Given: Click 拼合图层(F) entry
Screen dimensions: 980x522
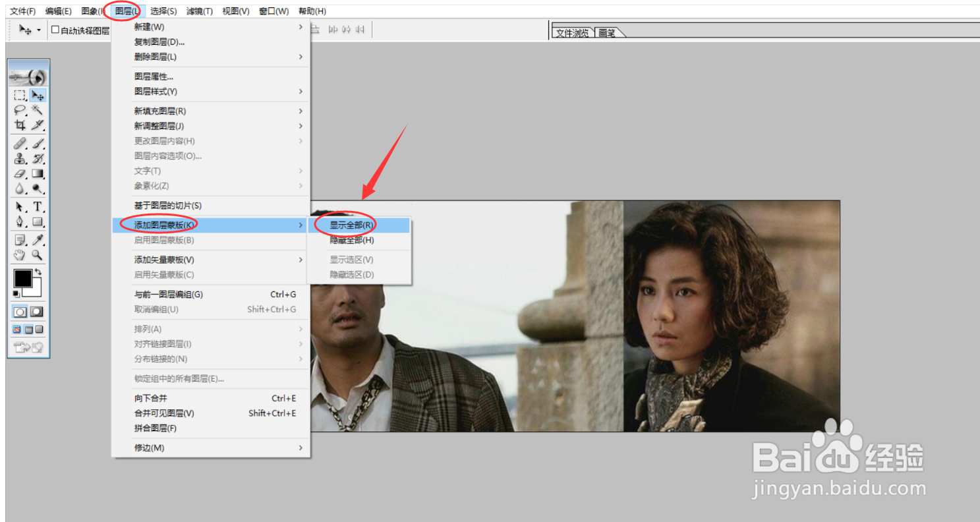Looking at the screenshot, I should 210,428.
